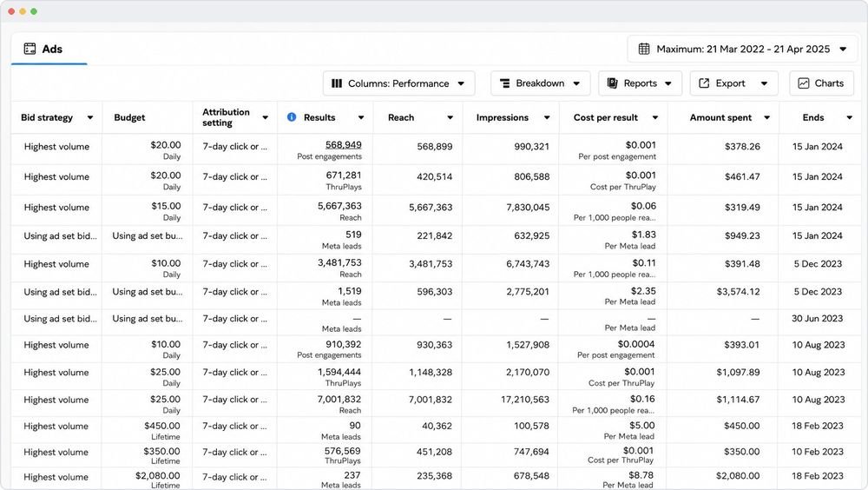Click the 1,519 Meta leads result
This screenshot has width=868, height=490.
341,296
